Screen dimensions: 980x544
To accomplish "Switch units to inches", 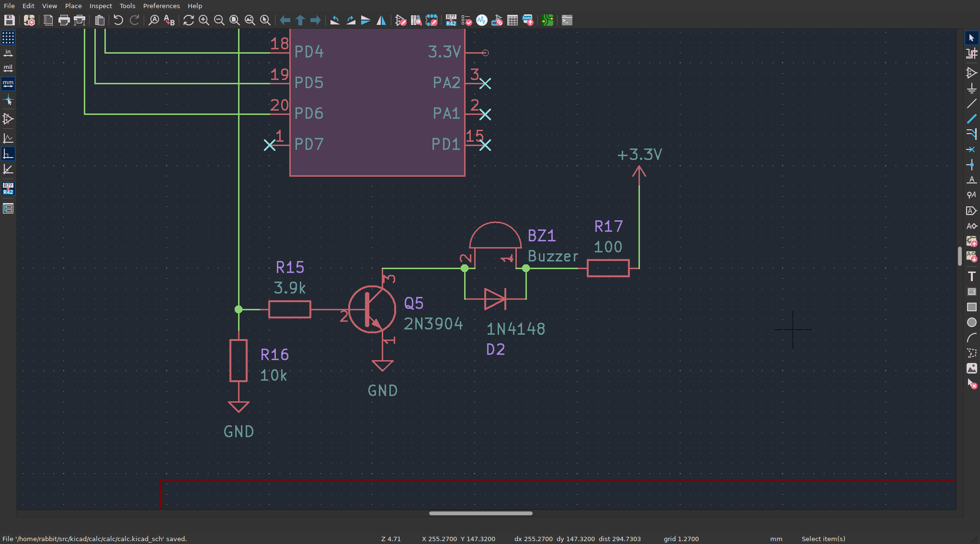I will 8,53.
